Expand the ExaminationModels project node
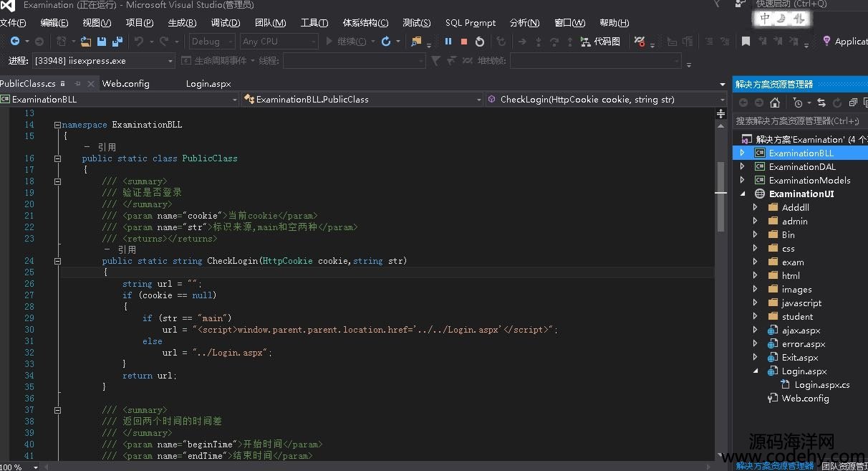The width and height of the screenshot is (868, 471). [742, 180]
